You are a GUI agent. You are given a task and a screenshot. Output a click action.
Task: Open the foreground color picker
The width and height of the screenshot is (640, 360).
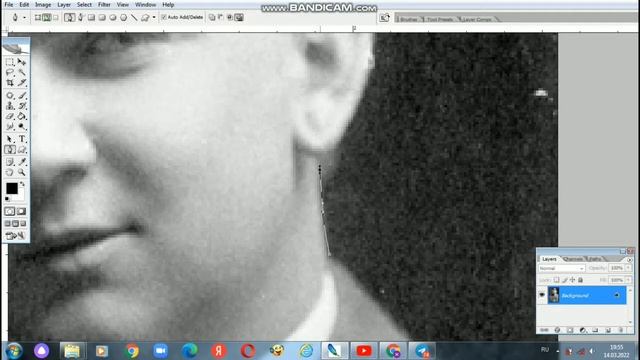(x=11, y=188)
